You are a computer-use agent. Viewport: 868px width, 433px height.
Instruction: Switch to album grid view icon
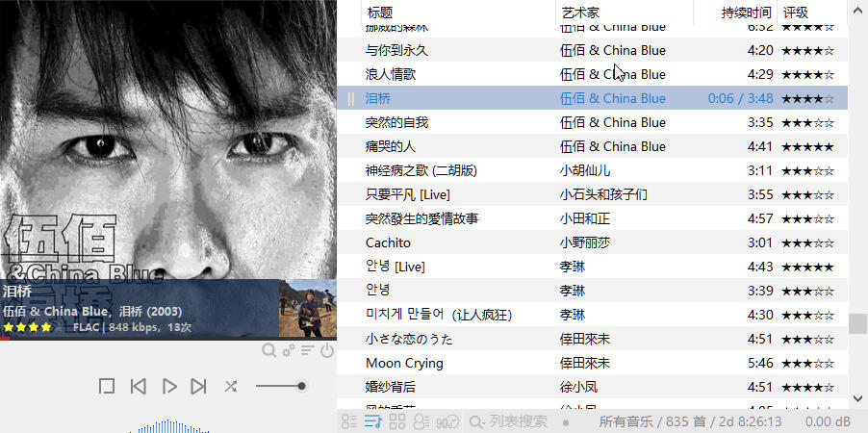click(x=397, y=421)
